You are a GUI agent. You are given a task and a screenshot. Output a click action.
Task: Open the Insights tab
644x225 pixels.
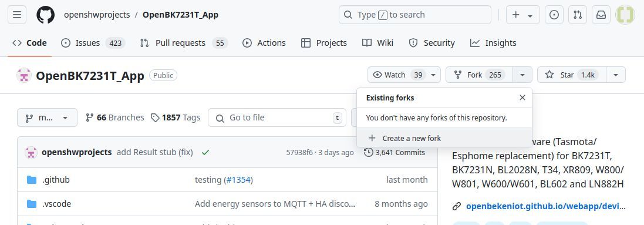tap(493, 43)
